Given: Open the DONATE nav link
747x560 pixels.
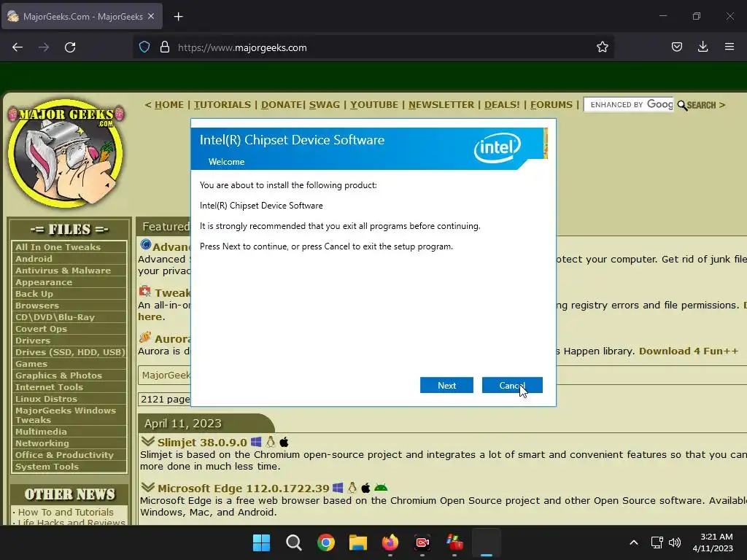Looking at the screenshot, I should (282, 105).
